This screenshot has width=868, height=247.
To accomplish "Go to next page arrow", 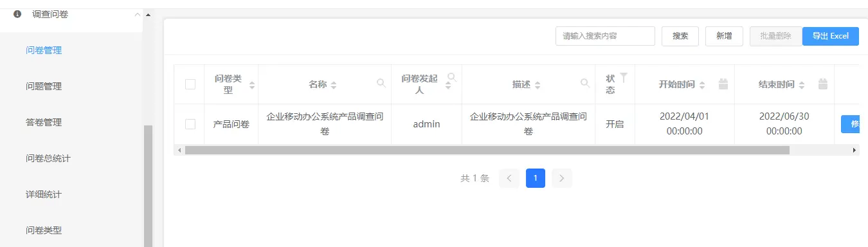I will [562, 178].
